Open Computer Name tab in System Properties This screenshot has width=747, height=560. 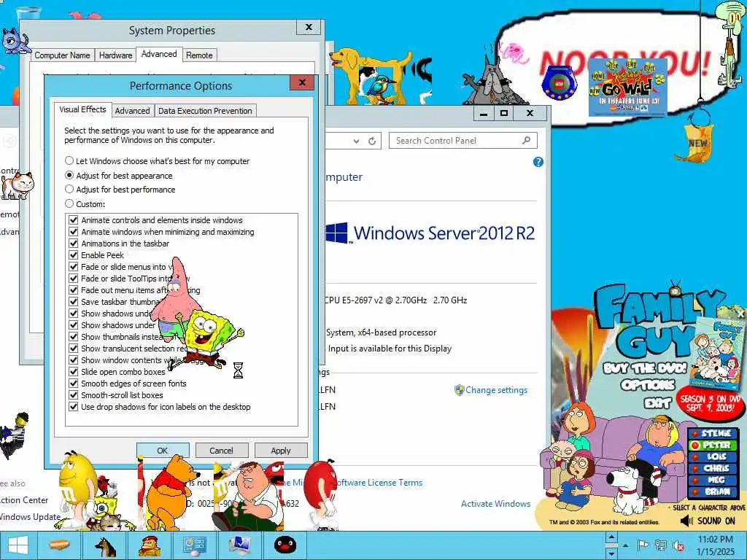pyautogui.click(x=62, y=55)
